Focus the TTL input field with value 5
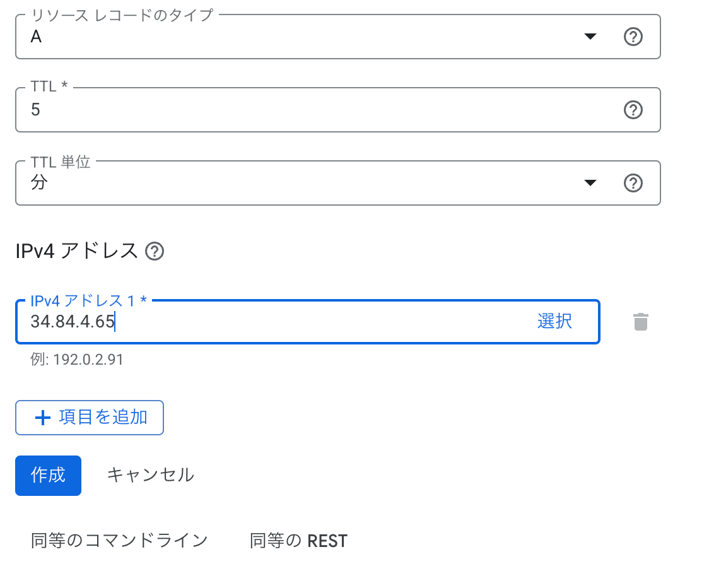Image resolution: width=709 pixels, height=588 pixels. (x=337, y=110)
